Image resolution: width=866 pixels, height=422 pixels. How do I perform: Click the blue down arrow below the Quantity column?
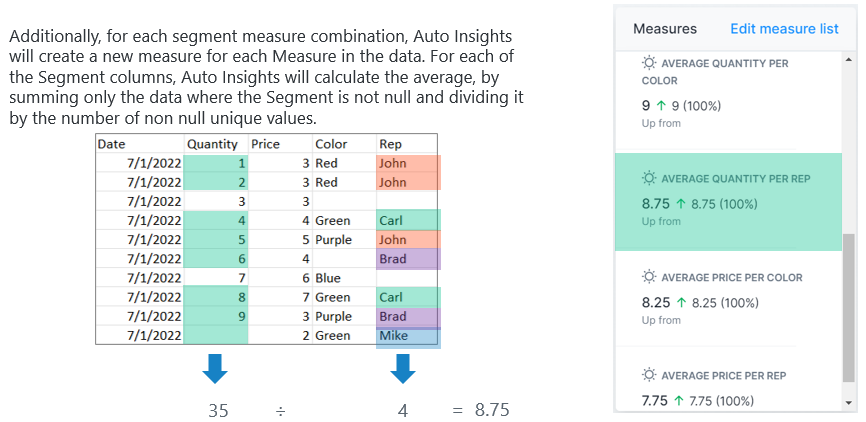coord(215,369)
